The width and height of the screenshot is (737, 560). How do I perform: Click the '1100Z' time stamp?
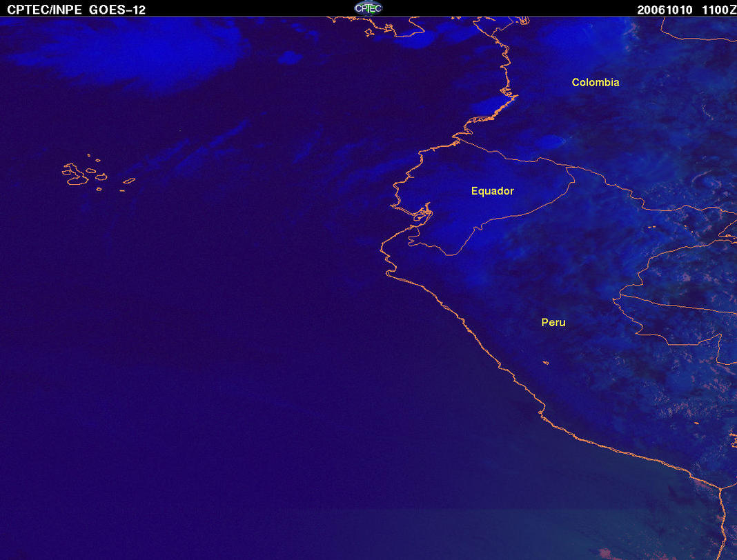(x=719, y=10)
